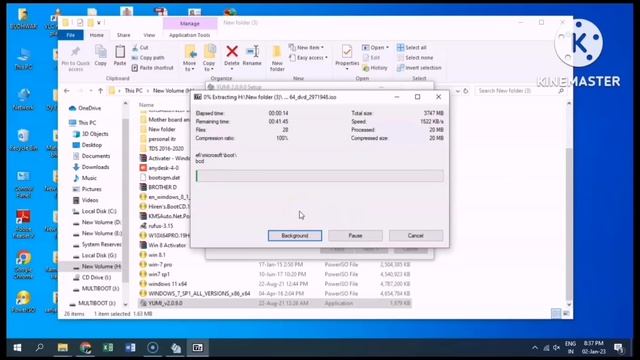
Task: Open the notification center icon
Action: tap(619, 348)
